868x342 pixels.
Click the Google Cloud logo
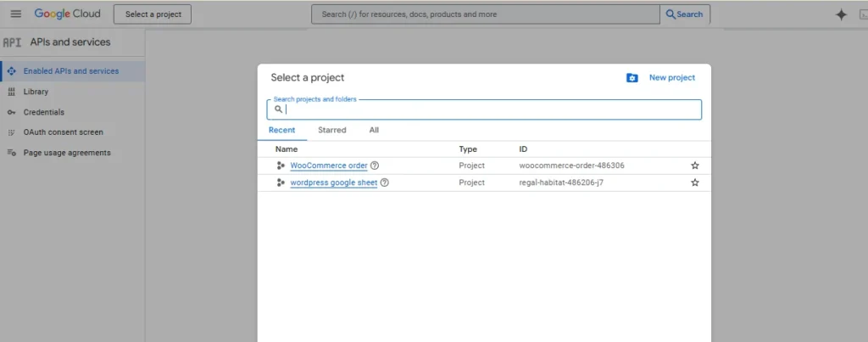[68, 14]
